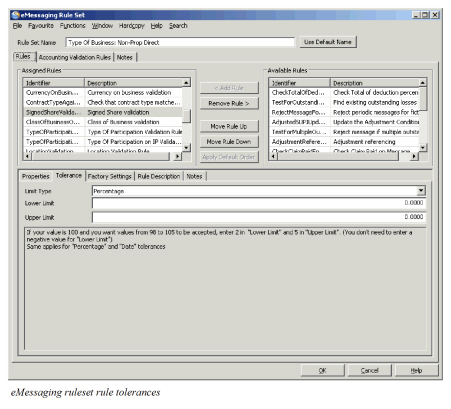Click Identifier column header in Assigned Rules
Screen dimensions: 451x409
(54, 83)
